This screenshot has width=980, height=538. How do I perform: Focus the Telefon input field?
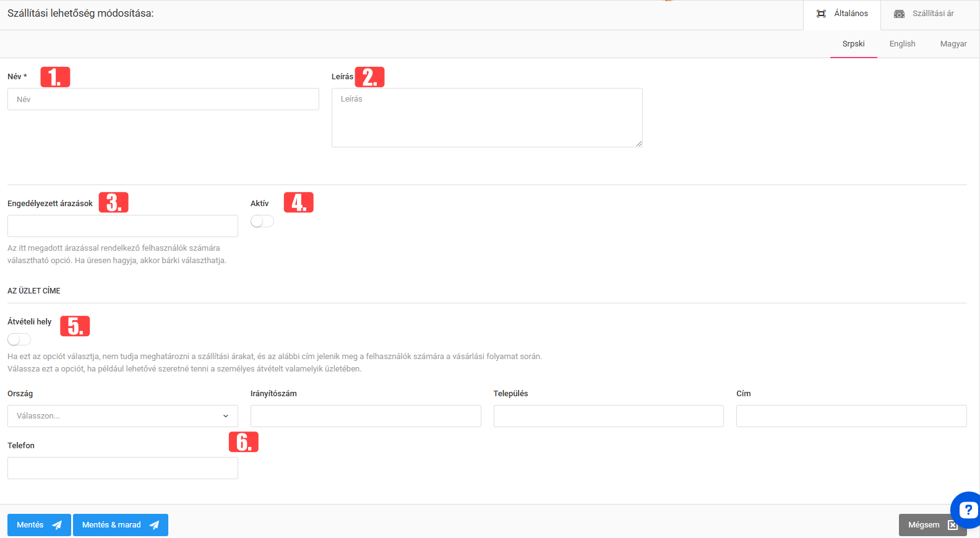123,468
